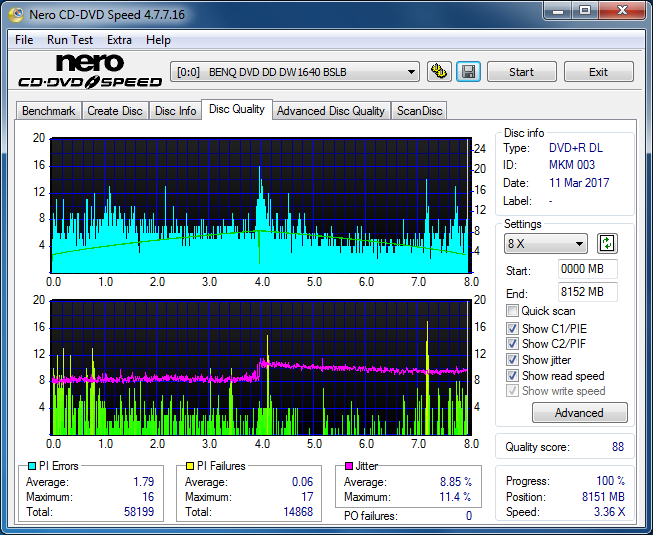The width and height of the screenshot is (653, 535).
Task: Click the Position value 8151 MB
Action: tap(603, 497)
